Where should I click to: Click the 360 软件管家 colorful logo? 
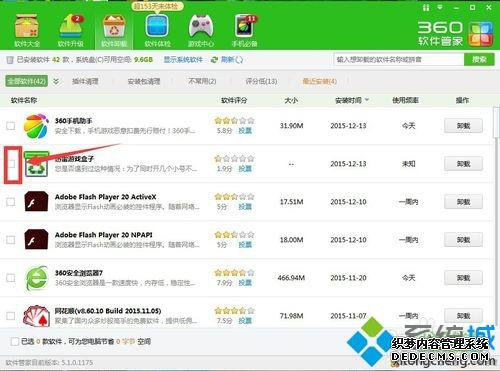(x=480, y=34)
